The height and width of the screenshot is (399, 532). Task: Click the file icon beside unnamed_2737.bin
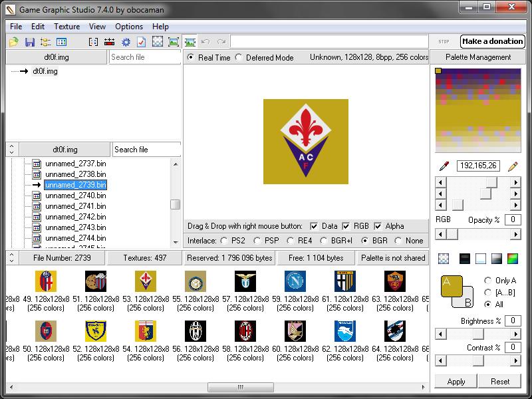pos(37,164)
